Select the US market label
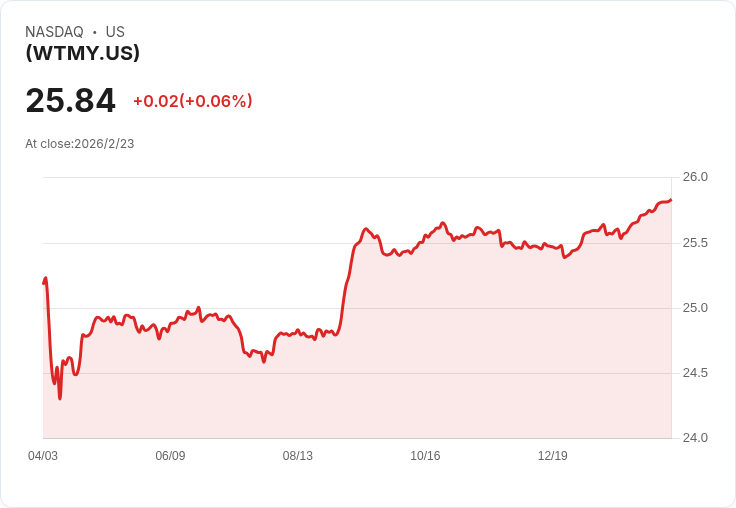This screenshot has width=736, height=508. click(115, 32)
